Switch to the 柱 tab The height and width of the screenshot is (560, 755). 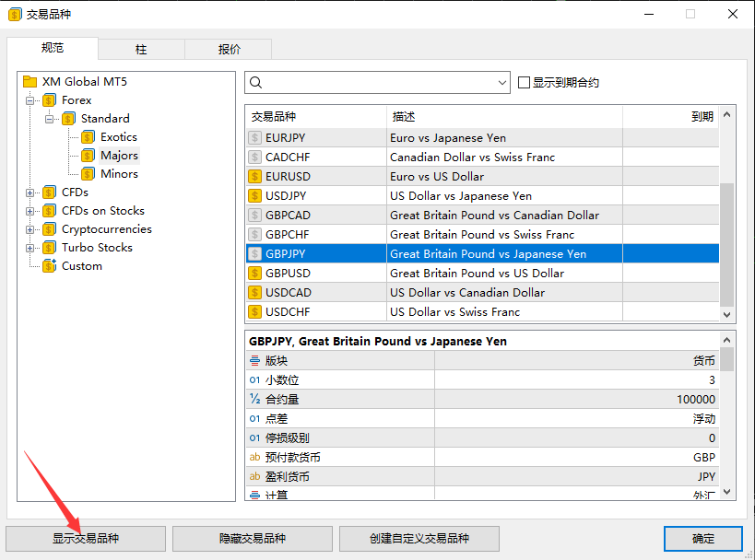point(141,49)
